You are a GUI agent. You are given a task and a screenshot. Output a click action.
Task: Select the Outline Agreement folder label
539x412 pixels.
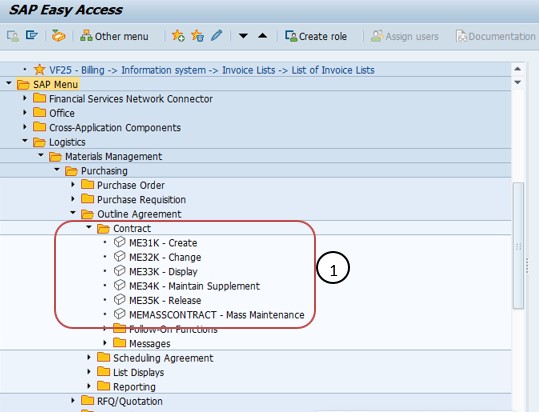click(x=139, y=214)
